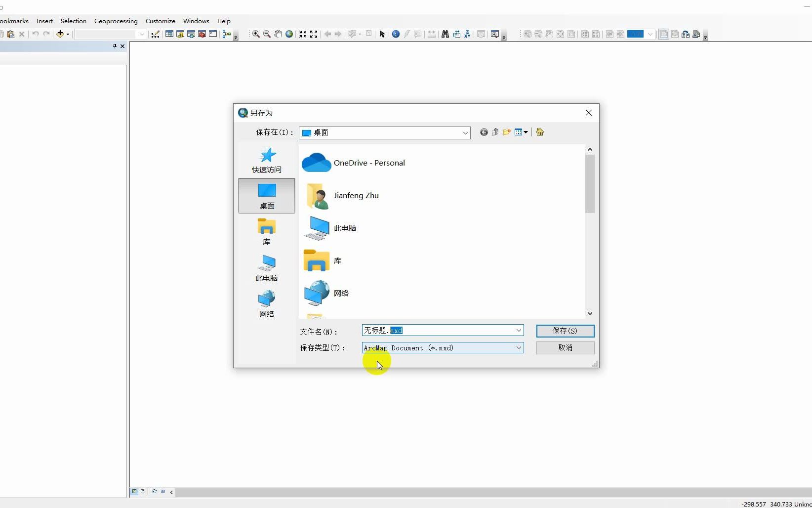Switch to Layout View at bottom
The height and width of the screenshot is (508, 812).
(x=142, y=492)
